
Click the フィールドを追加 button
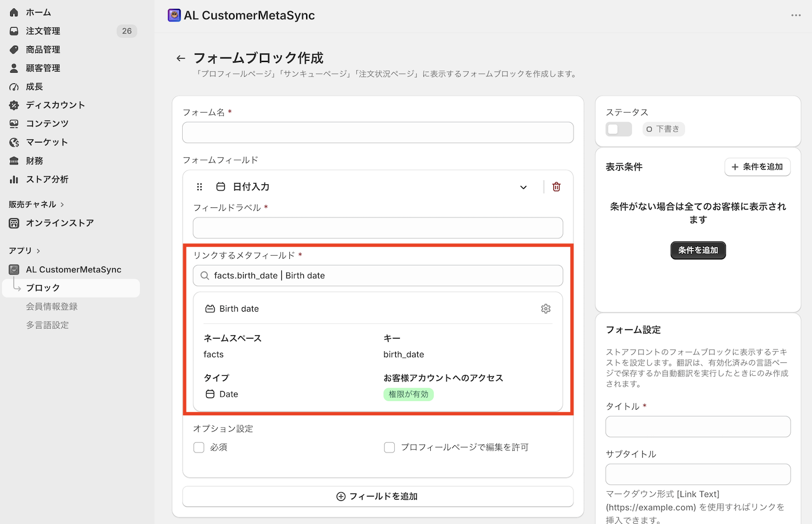click(x=378, y=496)
